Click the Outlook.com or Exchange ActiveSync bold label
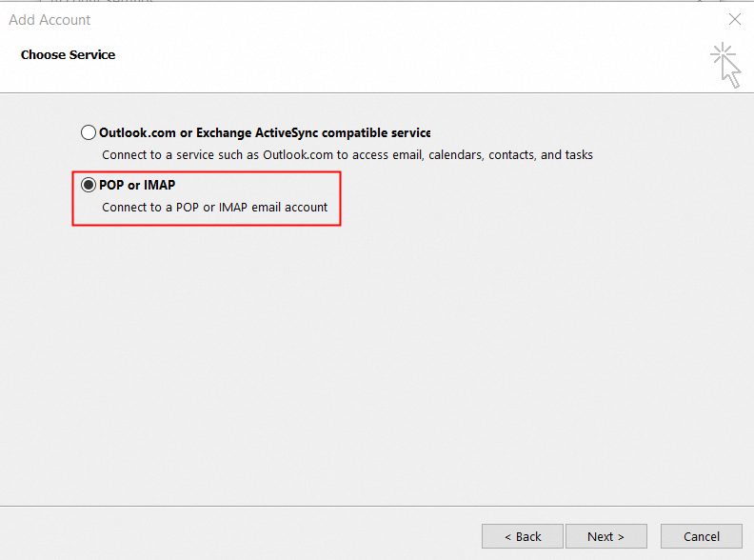 pos(265,133)
